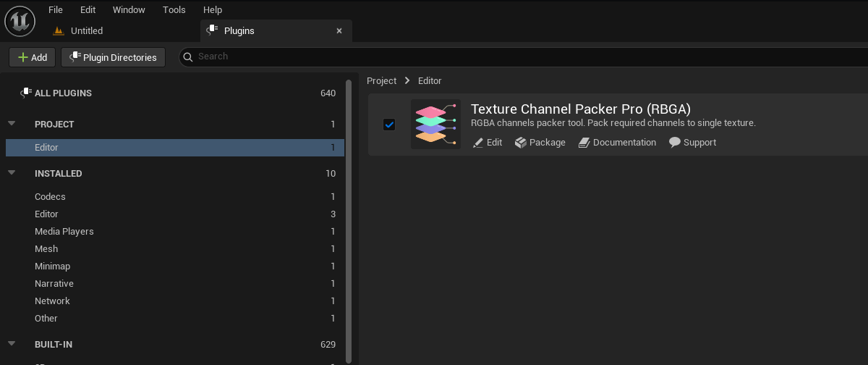The height and width of the screenshot is (365, 868).
Task: Select the Codecs category
Action: pos(175,197)
